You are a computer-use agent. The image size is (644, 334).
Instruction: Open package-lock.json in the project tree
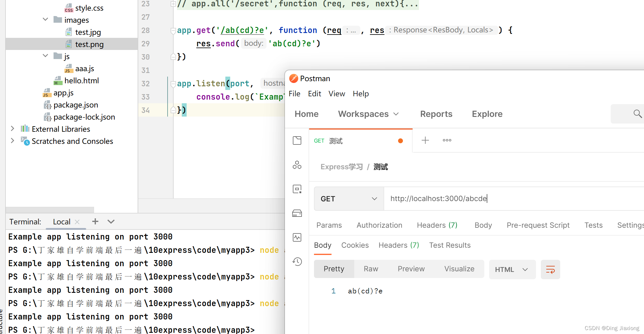pyautogui.click(x=84, y=117)
